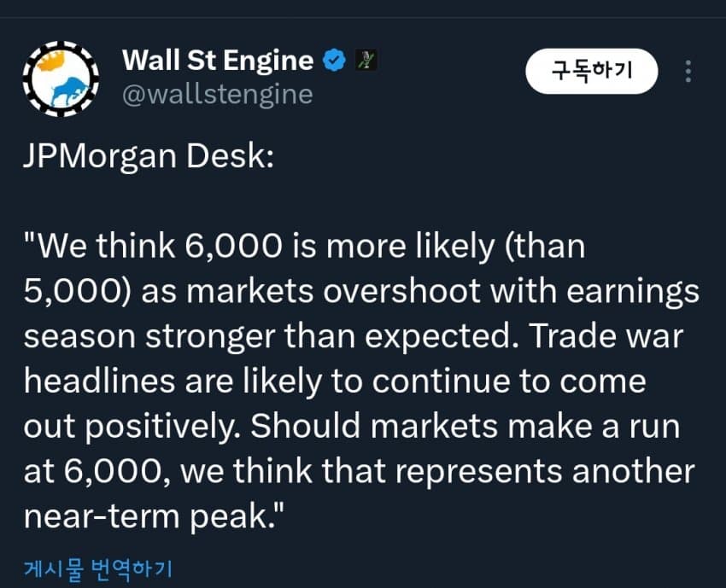Click the line starting "season stronger than"
This screenshot has width=726, height=588.
click(354, 336)
